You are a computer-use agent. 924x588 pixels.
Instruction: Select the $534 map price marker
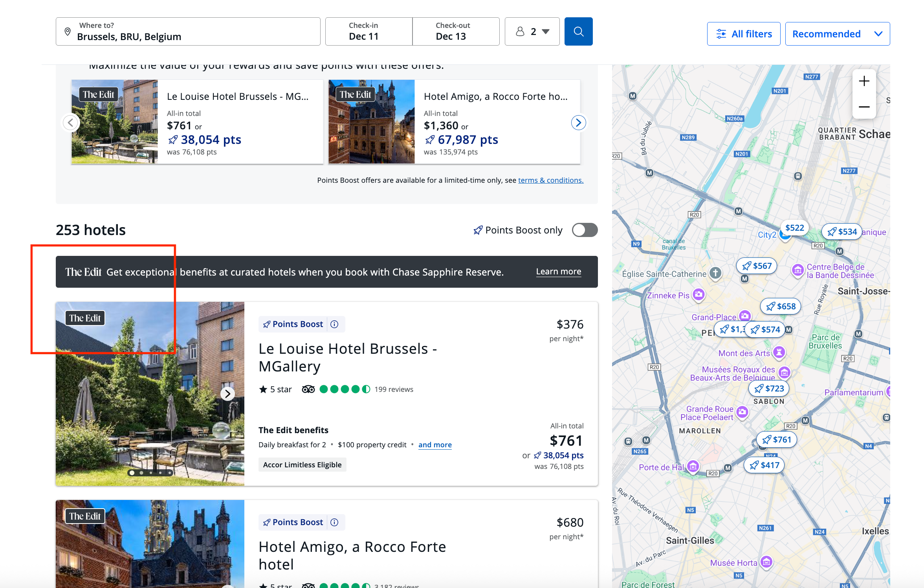click(x=842, y=232)
